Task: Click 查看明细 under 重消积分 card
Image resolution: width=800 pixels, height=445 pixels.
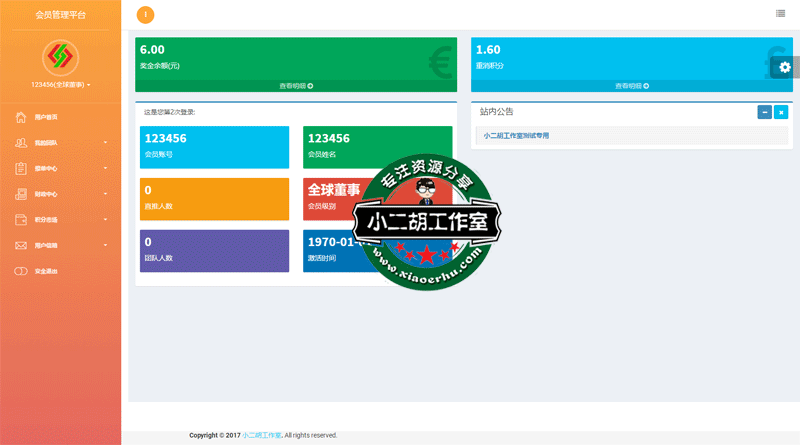Action: [x=631, y=86]
